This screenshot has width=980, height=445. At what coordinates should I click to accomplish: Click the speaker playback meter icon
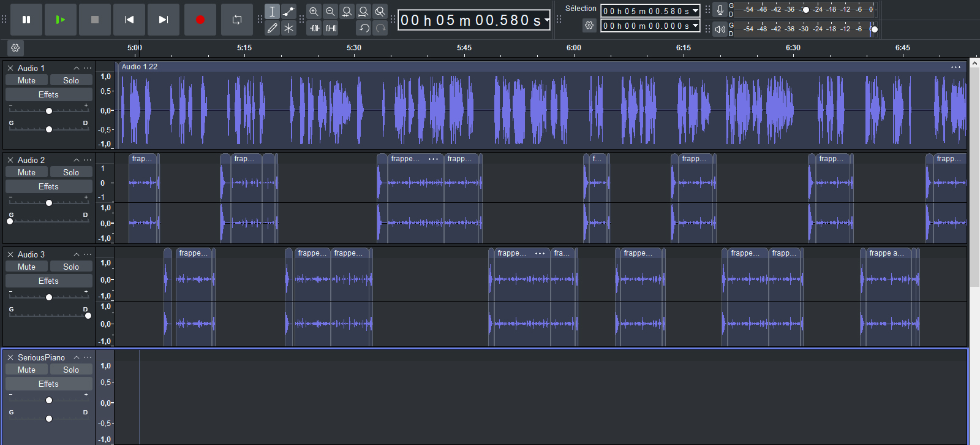coord(720,29)
